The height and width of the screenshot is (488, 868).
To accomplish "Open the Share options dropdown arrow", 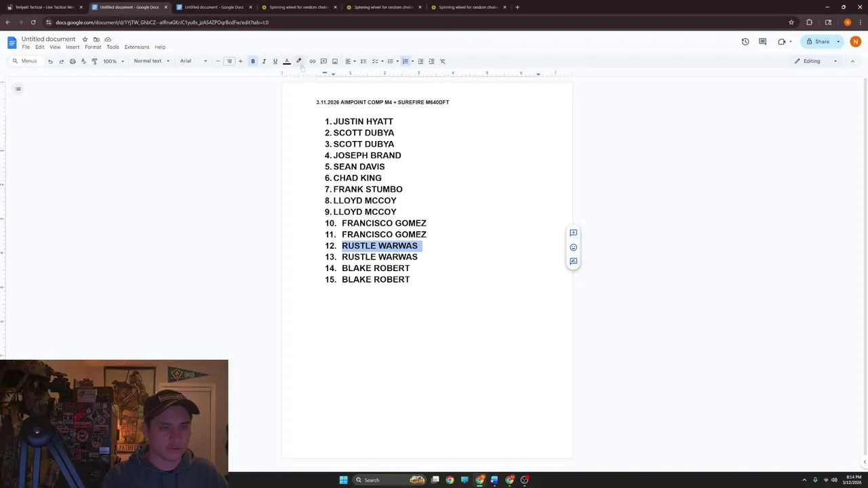I will 838,41.
